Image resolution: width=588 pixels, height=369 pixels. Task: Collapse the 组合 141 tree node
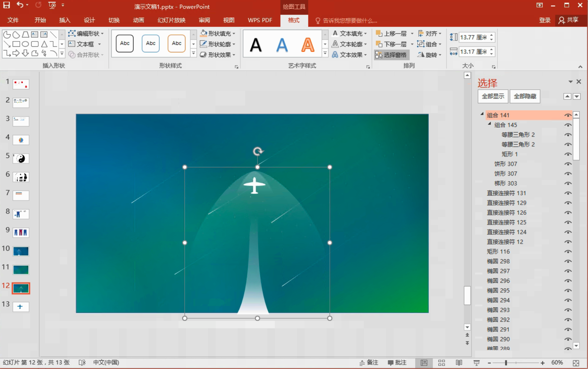point(482,114)
